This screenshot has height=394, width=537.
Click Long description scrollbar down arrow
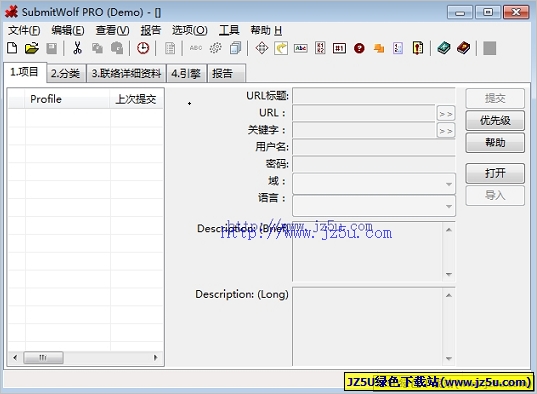click(449, 358)
